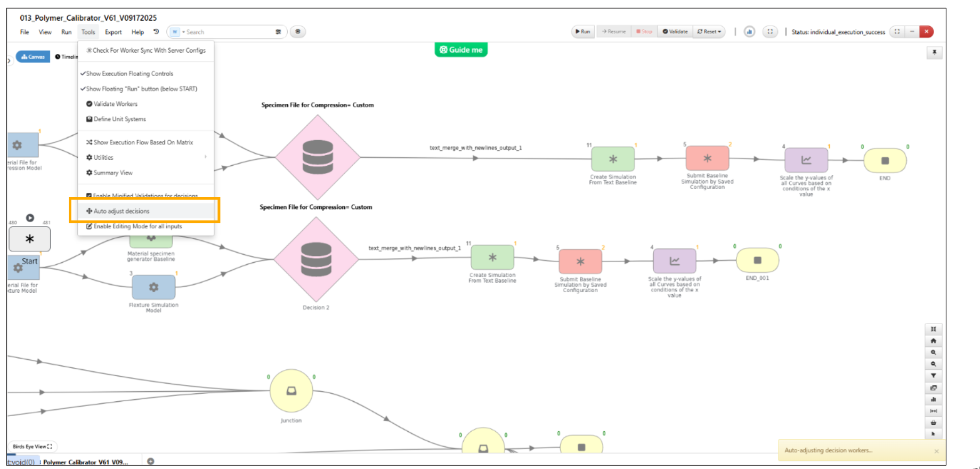This screenshot has height=469, width=980.
Task: Select Auto adjust decisions
Action: pos(122,212)
